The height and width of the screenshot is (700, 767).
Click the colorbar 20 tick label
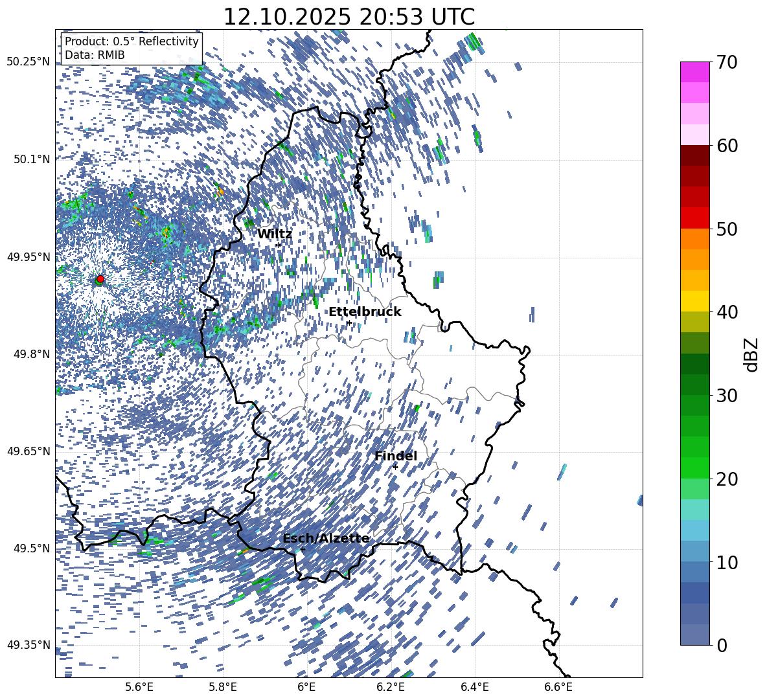click(x=727, y=479)
